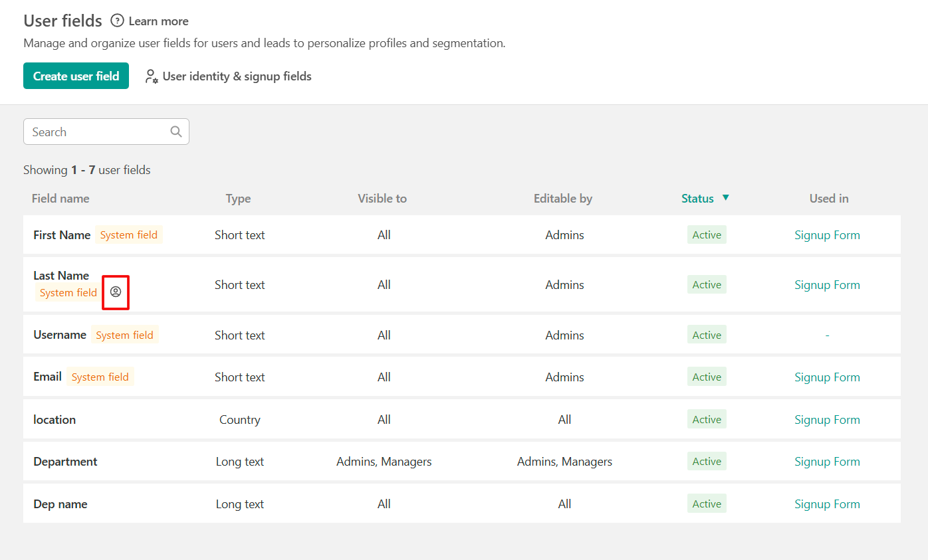Open Signup Form link for Department row
This screenshot has width=928, height=560.
pos(827,462)
